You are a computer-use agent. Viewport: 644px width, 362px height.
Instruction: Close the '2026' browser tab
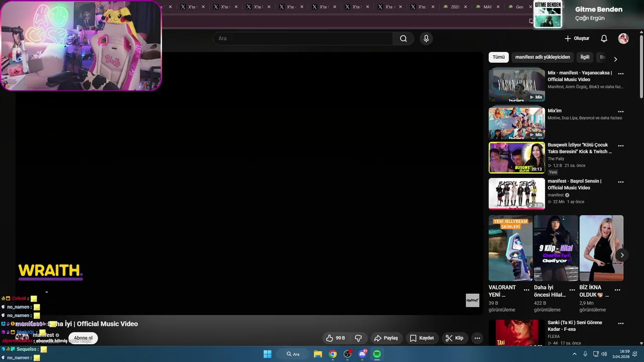click(x=466, y=7)
